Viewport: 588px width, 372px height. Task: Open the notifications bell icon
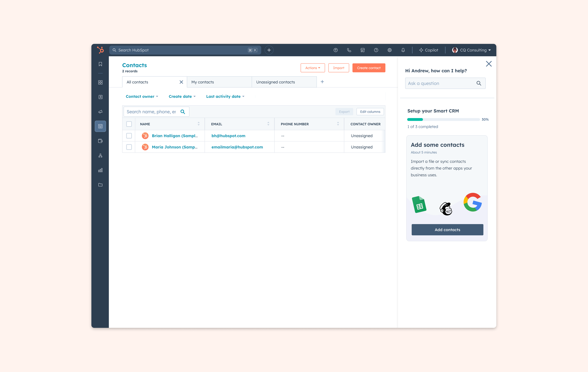[x=403, y=50]
